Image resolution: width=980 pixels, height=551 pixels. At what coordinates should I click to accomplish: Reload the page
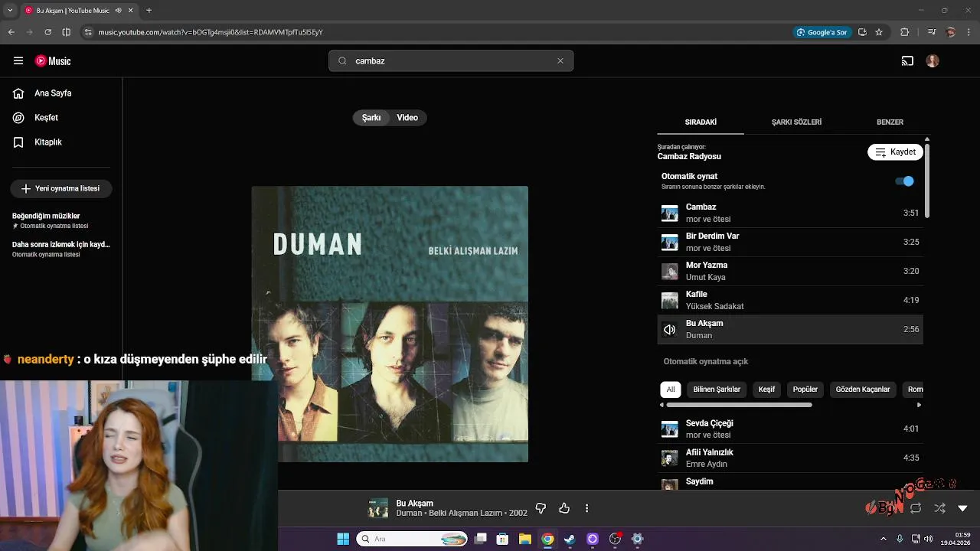point(47,32)
